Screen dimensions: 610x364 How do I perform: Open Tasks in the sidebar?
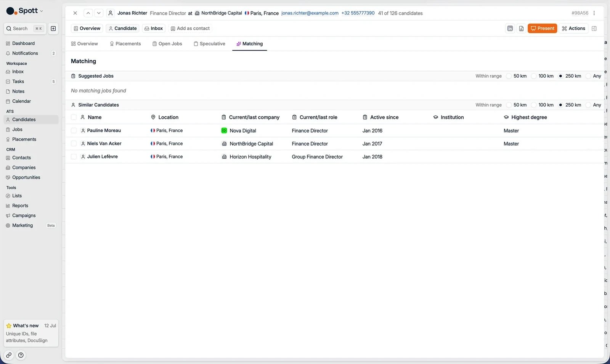point(31,81)
